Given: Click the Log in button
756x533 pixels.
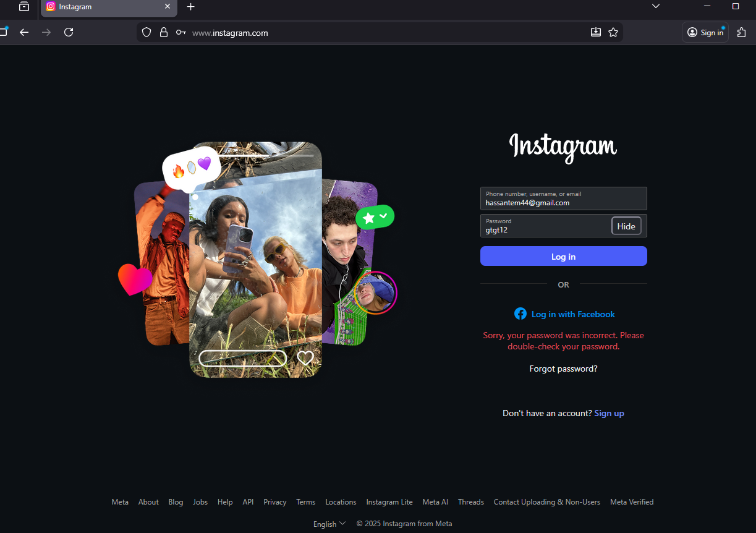Looking at the screenshot, I should 564,256.
